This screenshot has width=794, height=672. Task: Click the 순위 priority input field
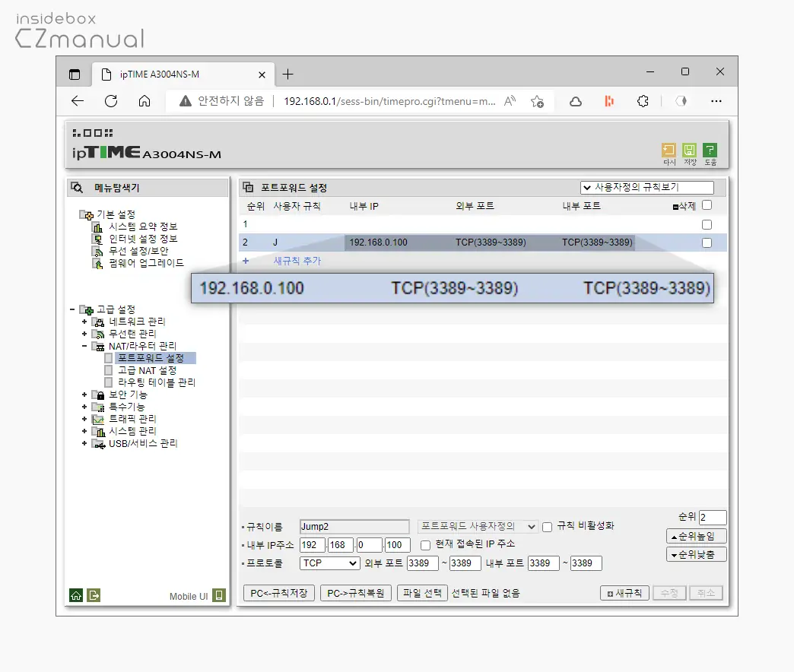point(713,517)
